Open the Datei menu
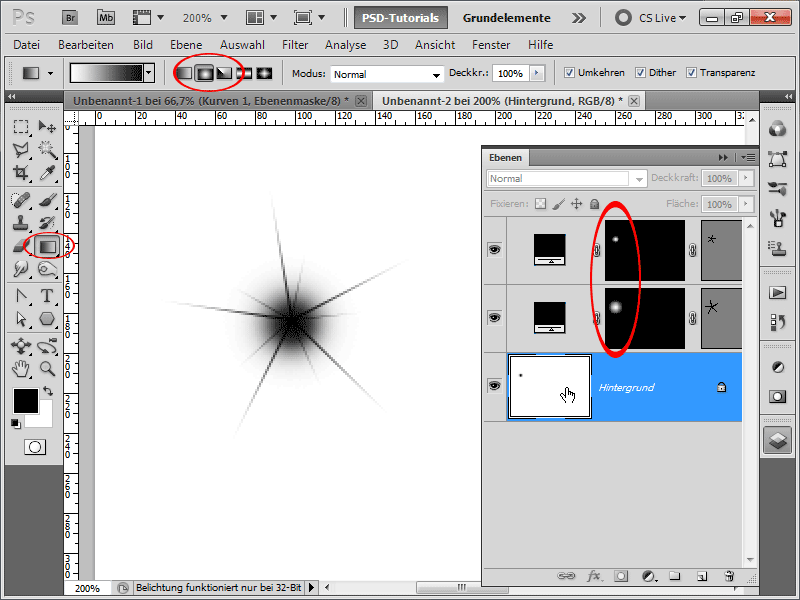 pyautogui.click(x=27, y=45)
